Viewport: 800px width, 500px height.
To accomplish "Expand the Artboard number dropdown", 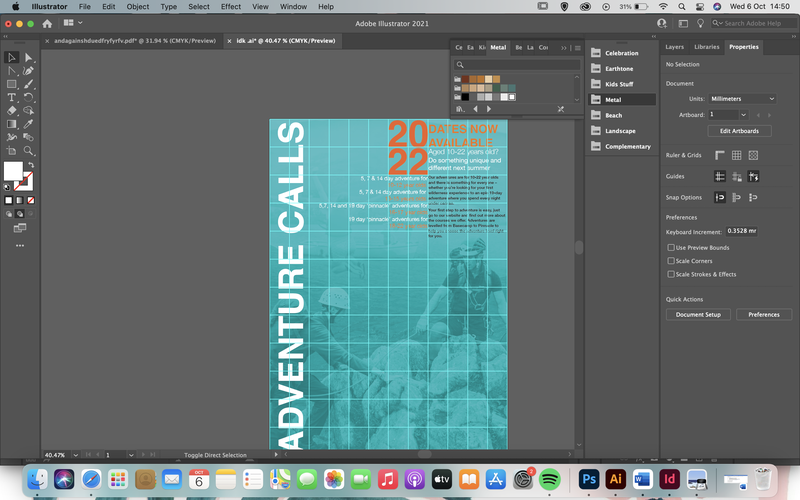I will [743, 115].
